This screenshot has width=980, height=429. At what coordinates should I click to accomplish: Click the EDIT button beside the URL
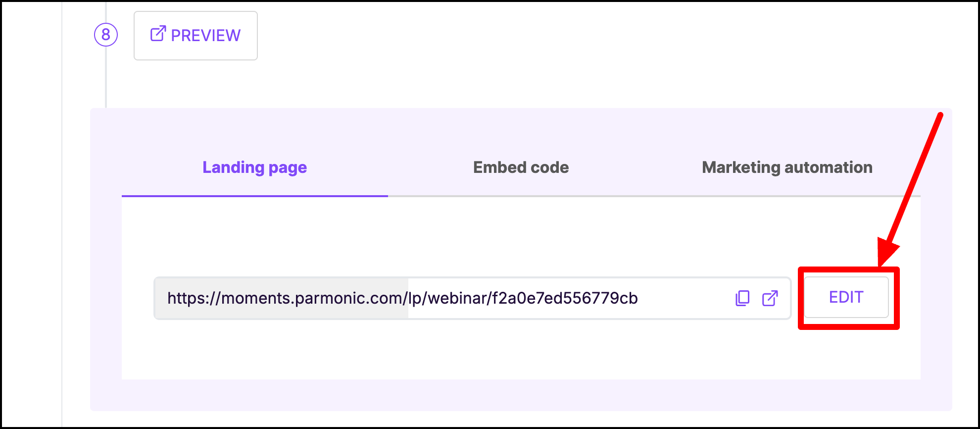click(x=846, y=297)
